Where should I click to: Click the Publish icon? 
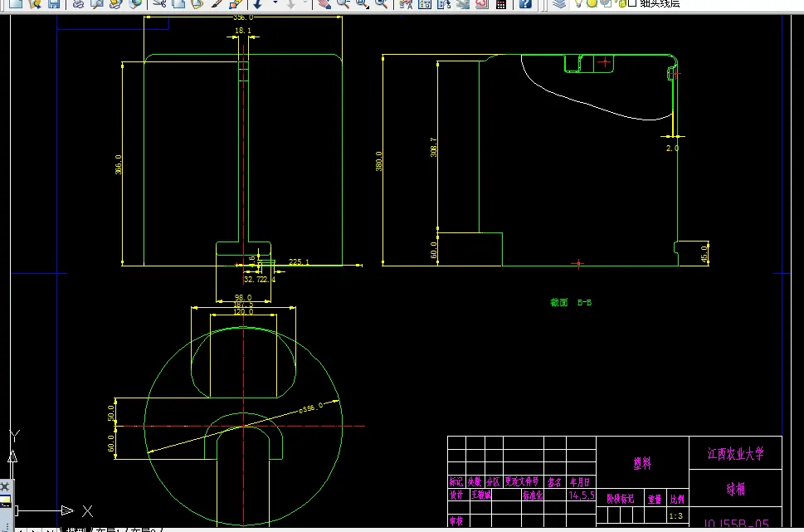pos(116,3)
